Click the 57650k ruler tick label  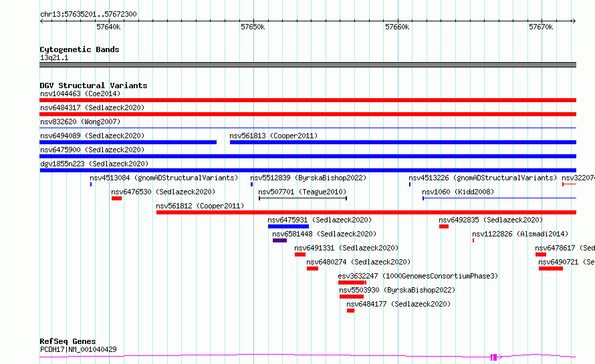[253, 27]
